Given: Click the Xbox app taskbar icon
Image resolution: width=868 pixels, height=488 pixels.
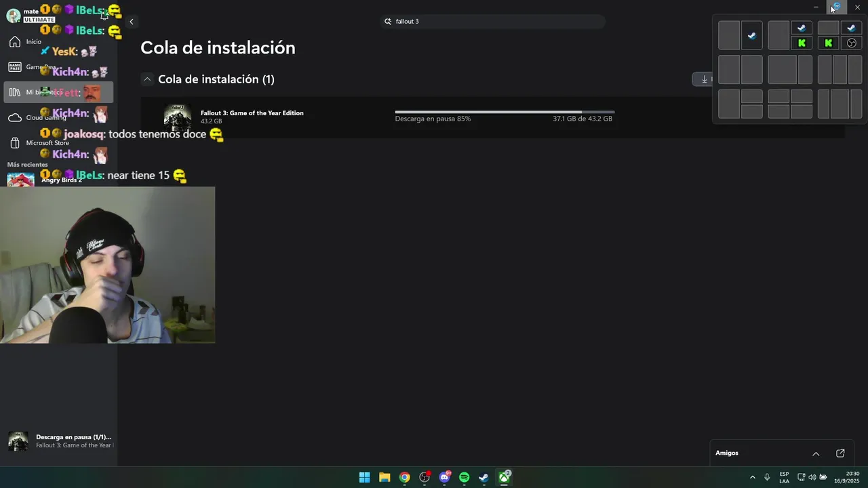Looking at the screenshot, I should [x=504, y=477].
